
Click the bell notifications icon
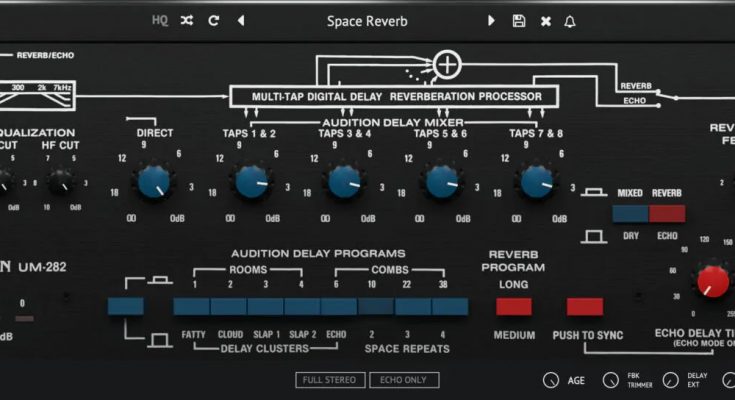[570, 21]
